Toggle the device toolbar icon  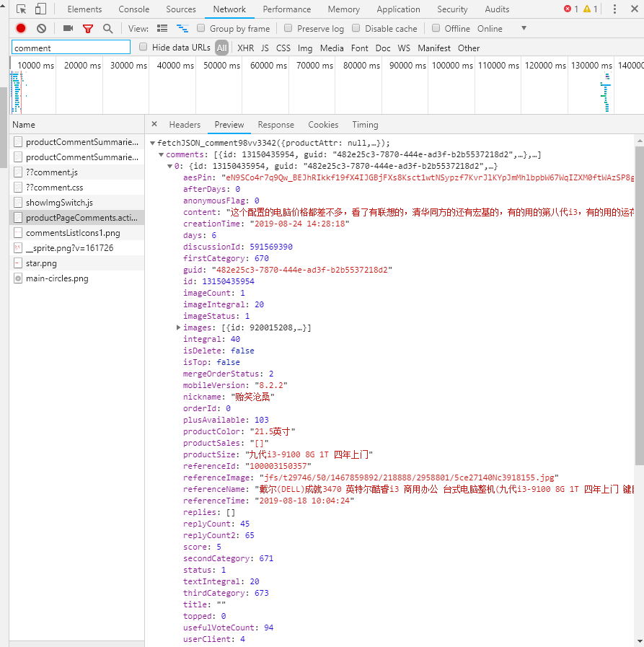[40, 9]
